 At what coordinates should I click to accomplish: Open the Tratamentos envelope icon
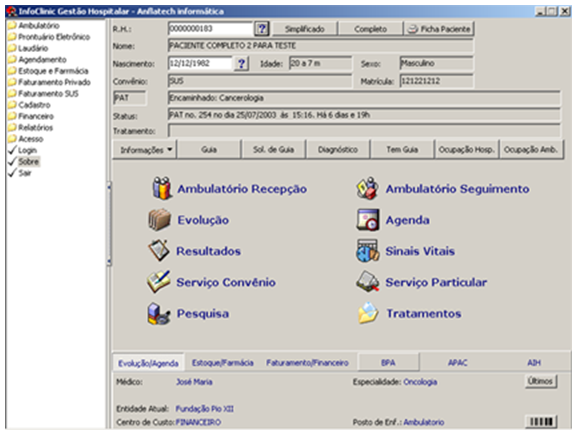368,313
